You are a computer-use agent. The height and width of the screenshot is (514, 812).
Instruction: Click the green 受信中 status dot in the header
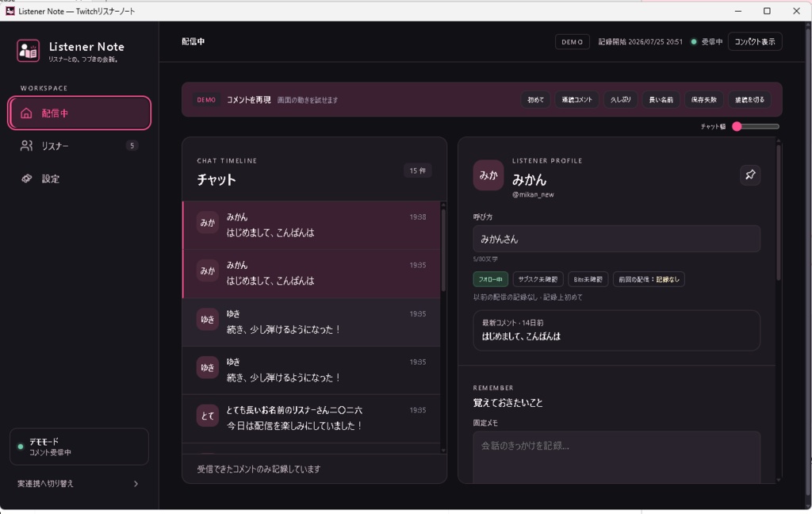point(693,42)
